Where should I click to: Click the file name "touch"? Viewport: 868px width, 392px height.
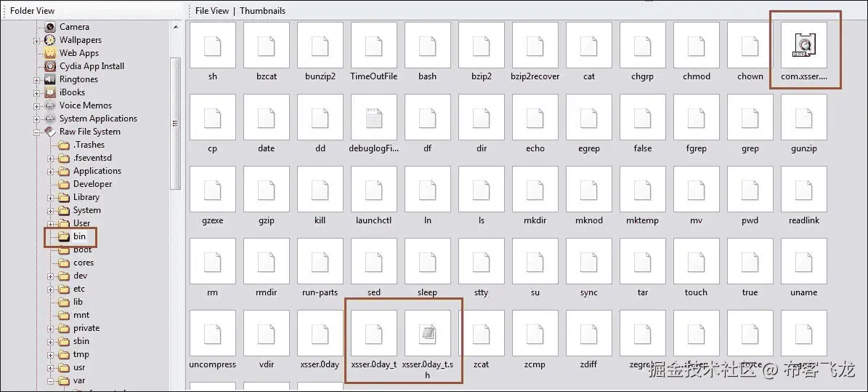pos(697,293)
